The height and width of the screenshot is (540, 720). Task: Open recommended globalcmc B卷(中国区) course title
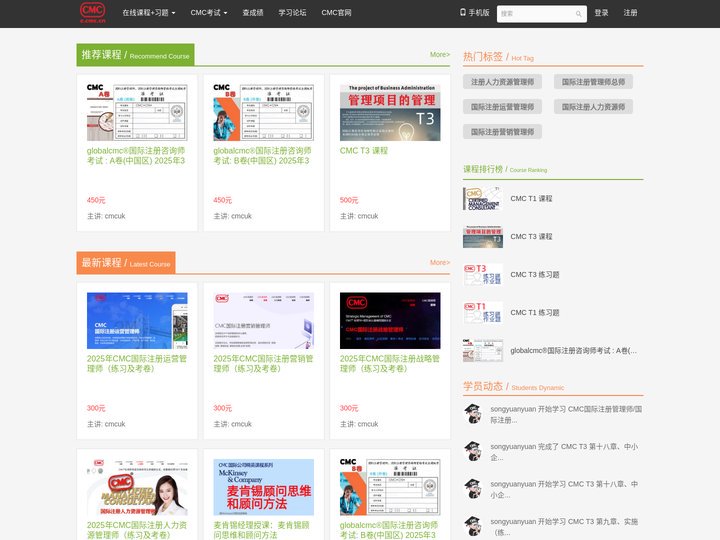point(263,156)
